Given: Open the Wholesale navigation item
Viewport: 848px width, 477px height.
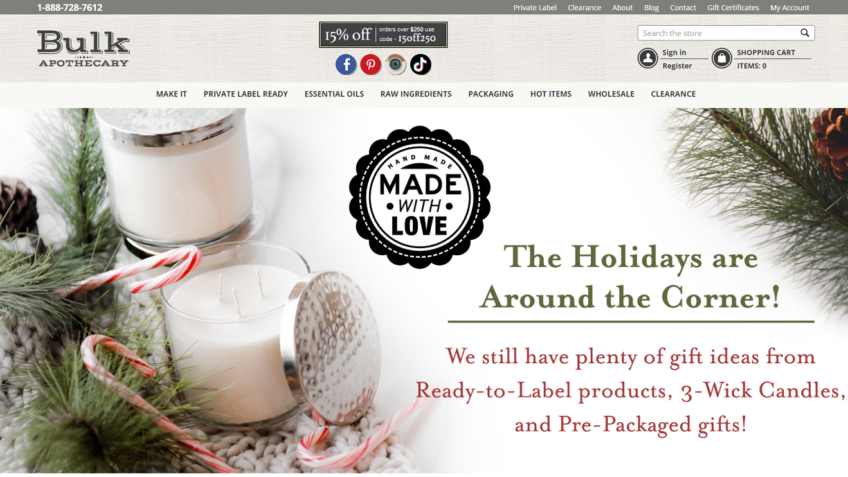Looking at the screenshot, I should 611,94.
